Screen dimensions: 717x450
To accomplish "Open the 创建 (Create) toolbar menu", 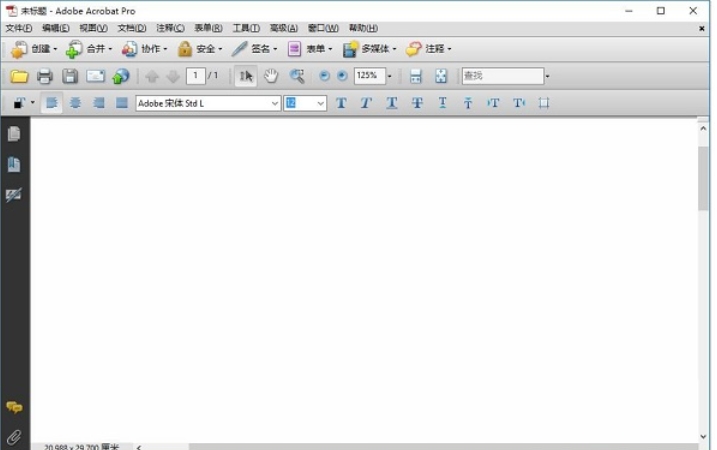I will point(34,49).
